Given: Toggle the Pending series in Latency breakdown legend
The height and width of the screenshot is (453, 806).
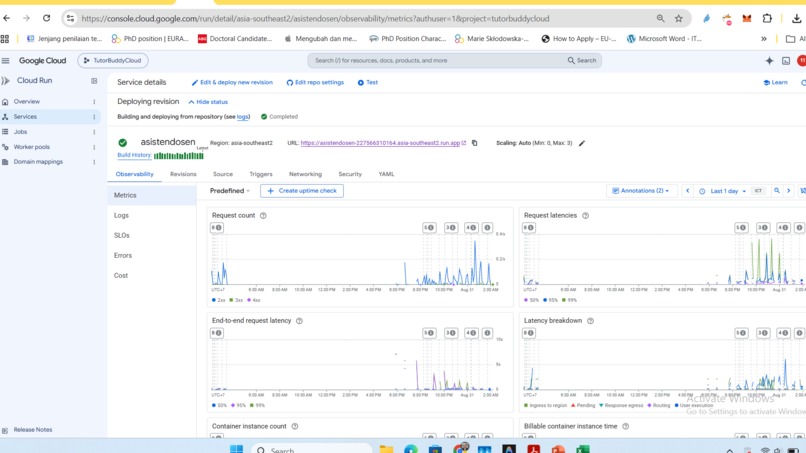Looking at the screenshot, I should pos(583,405).
